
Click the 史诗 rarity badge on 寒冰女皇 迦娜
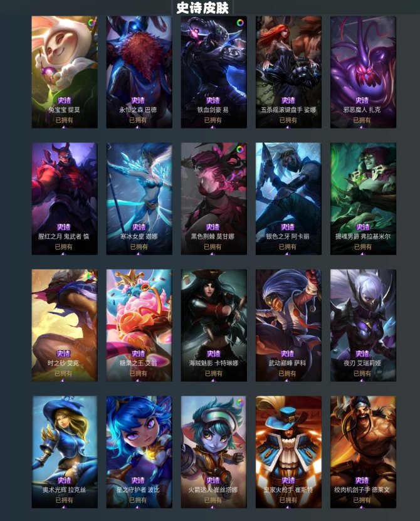139,227
